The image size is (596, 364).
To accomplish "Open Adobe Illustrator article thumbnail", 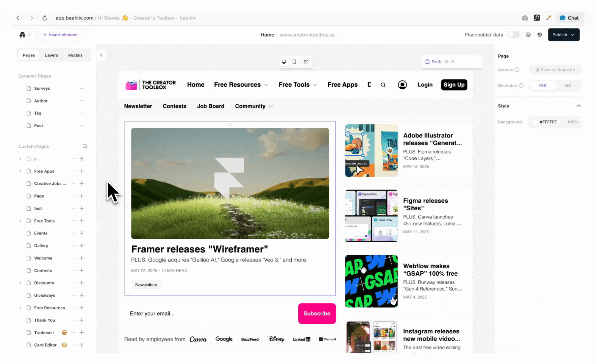I will (x=371, y=151).
